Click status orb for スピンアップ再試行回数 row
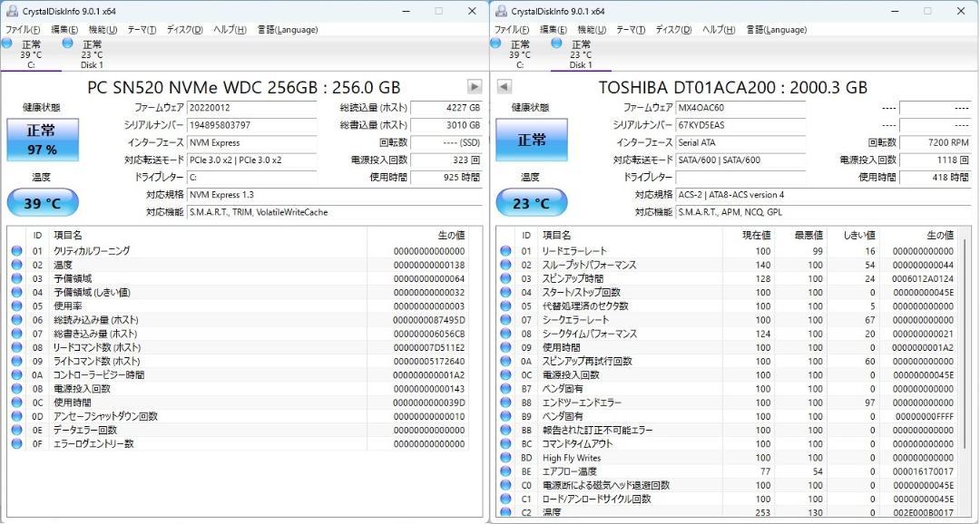Screen dimensions: 980x524 coord(505,361)
